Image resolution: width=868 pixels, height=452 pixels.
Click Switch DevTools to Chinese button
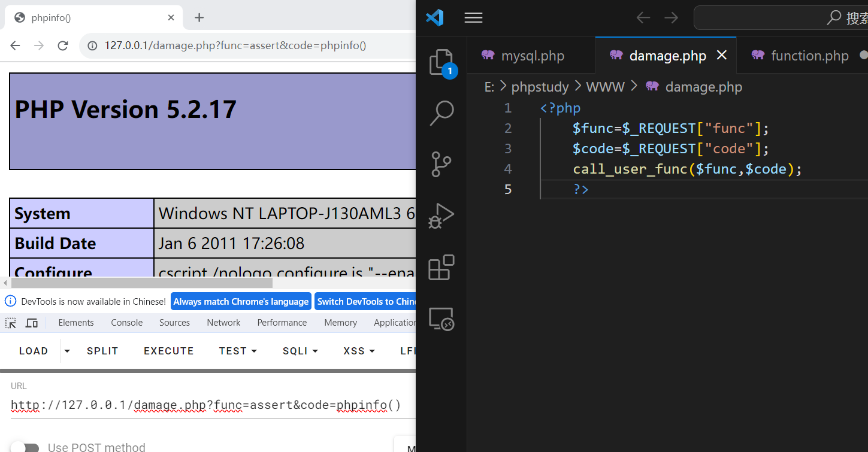tap(365, 301)
